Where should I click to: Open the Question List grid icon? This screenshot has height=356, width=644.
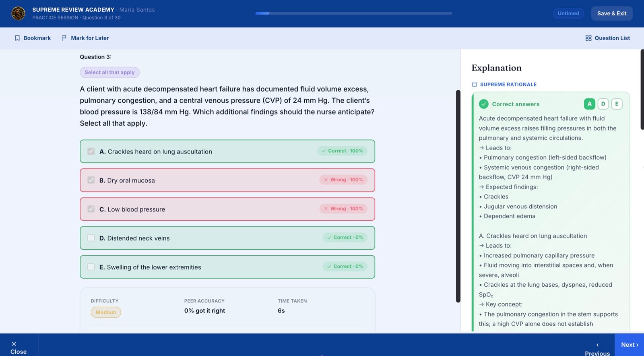(x=588, y=38)
